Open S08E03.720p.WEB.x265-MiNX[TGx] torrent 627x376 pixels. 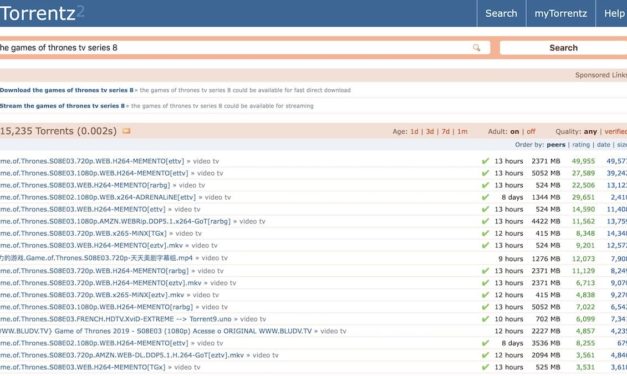pos(83,233)
